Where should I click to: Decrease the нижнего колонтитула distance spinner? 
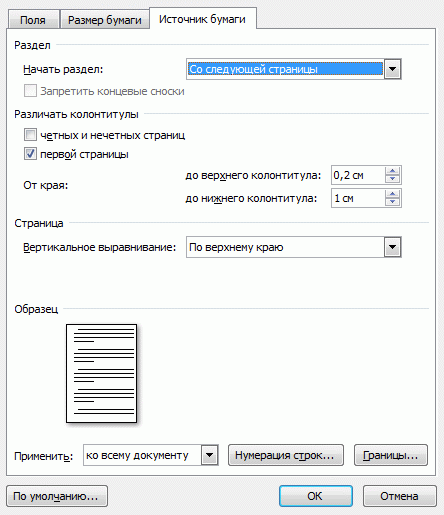392,202
